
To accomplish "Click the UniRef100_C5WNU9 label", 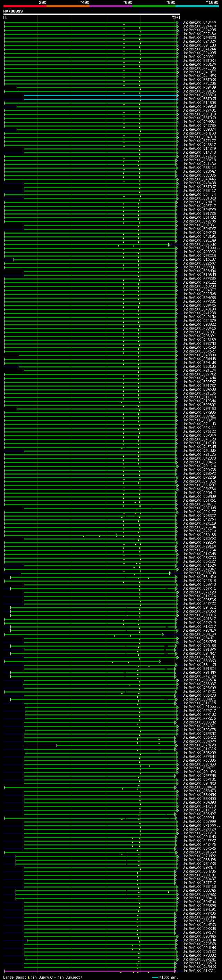I will 199,497.
